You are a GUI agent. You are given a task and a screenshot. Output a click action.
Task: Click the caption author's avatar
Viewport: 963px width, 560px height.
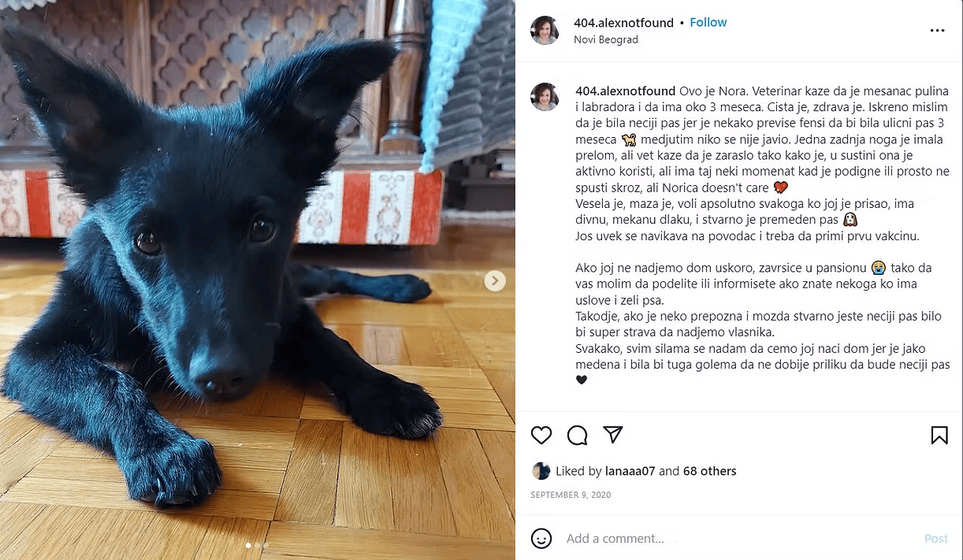pos(545,97)
